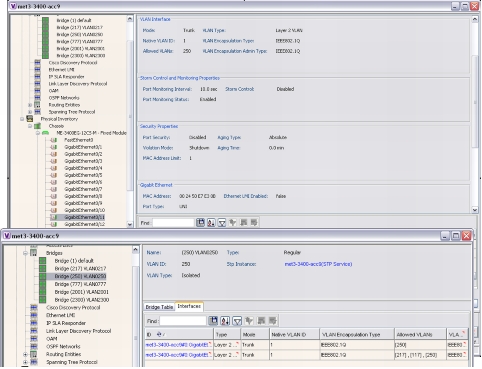Image resolution: width=482 pixels, height=369 pixels.
Task: Click Clear Filter icon in upper window toolbar
Action: pos(233,222)
